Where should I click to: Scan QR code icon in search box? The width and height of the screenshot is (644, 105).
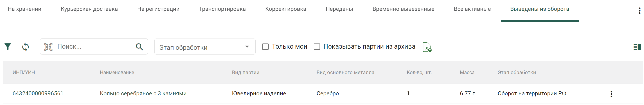(48, 47)
